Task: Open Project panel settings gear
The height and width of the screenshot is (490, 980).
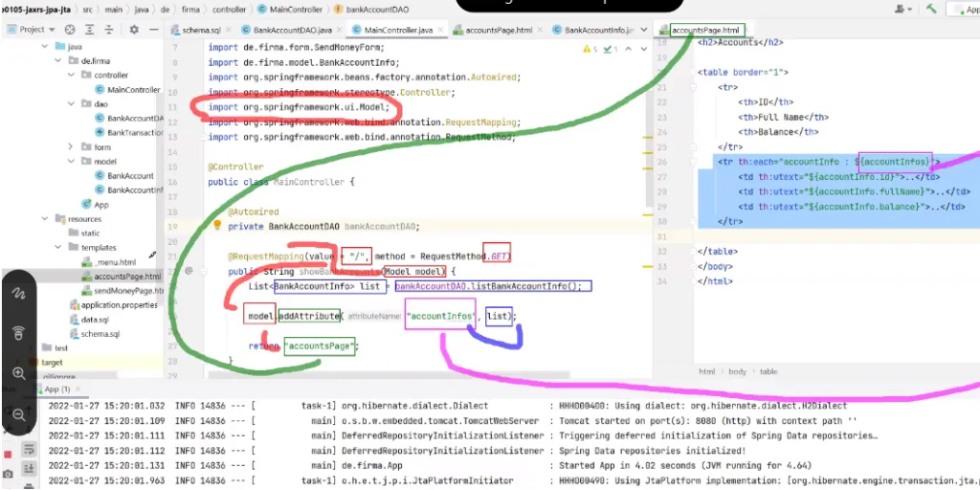Action: [134, 30]
